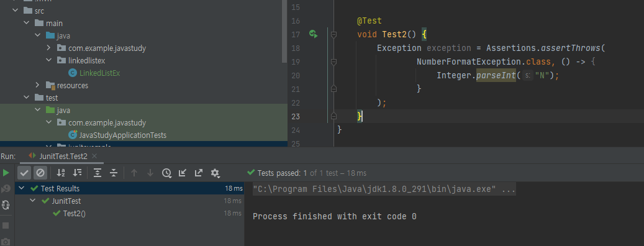This screenshot has width=644, height=246.
Task: Collapse the src folder
Action: [x=16, y=11]
